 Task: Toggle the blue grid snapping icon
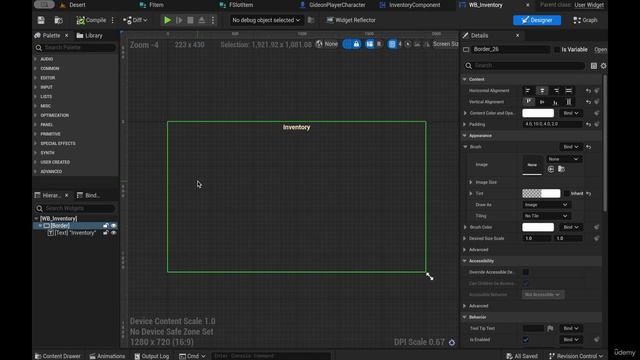point(392,44)
